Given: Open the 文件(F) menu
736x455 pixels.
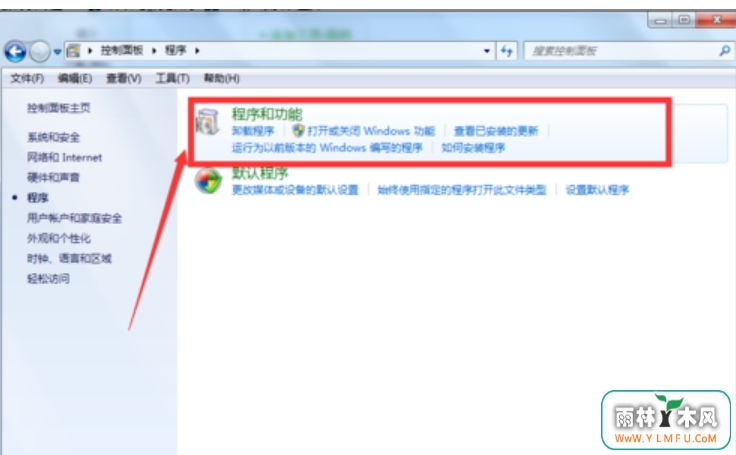Looking at the screenshot, I should point(27,78).
